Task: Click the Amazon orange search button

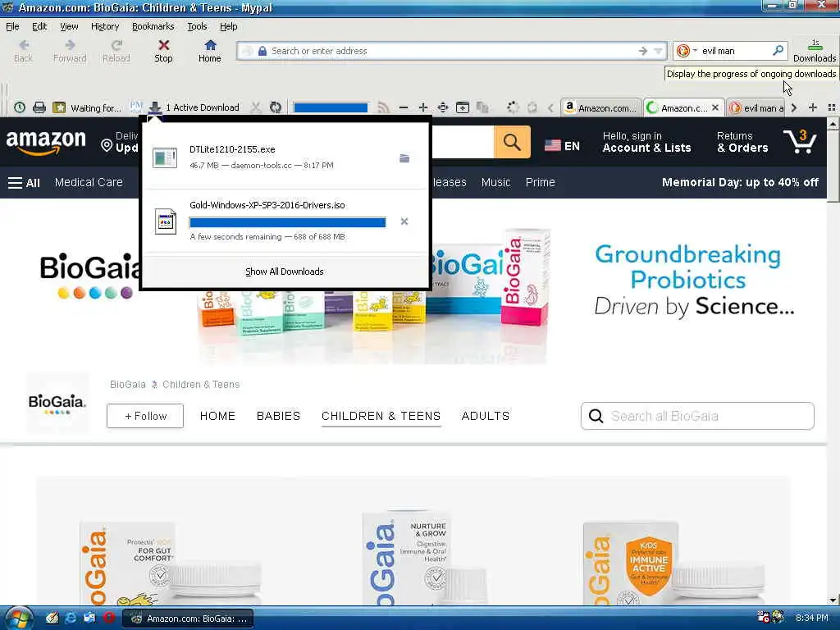Action: point(512,142)
